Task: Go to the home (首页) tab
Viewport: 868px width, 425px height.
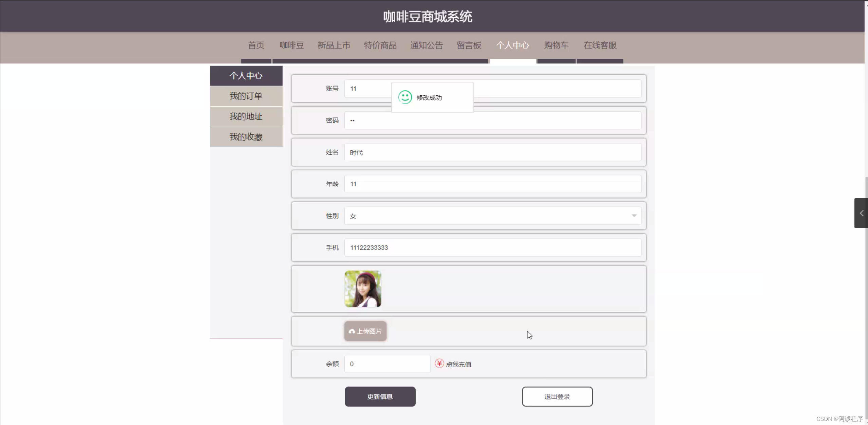Action: point(256,45)
